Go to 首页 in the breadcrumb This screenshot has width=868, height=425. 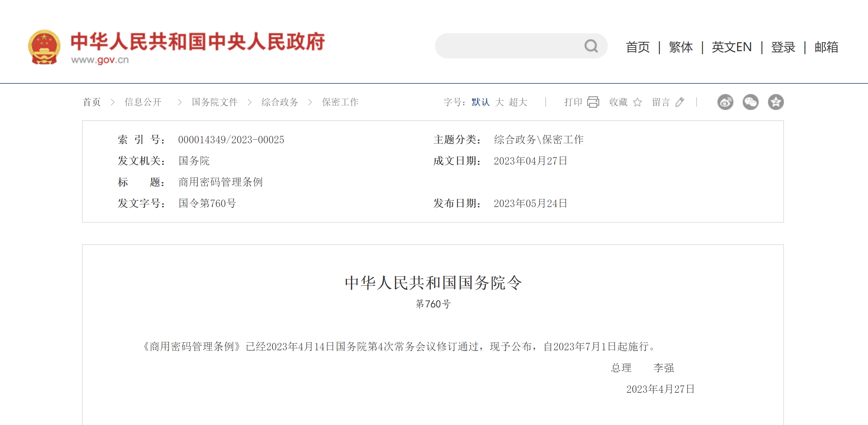[x=92, y=102]
